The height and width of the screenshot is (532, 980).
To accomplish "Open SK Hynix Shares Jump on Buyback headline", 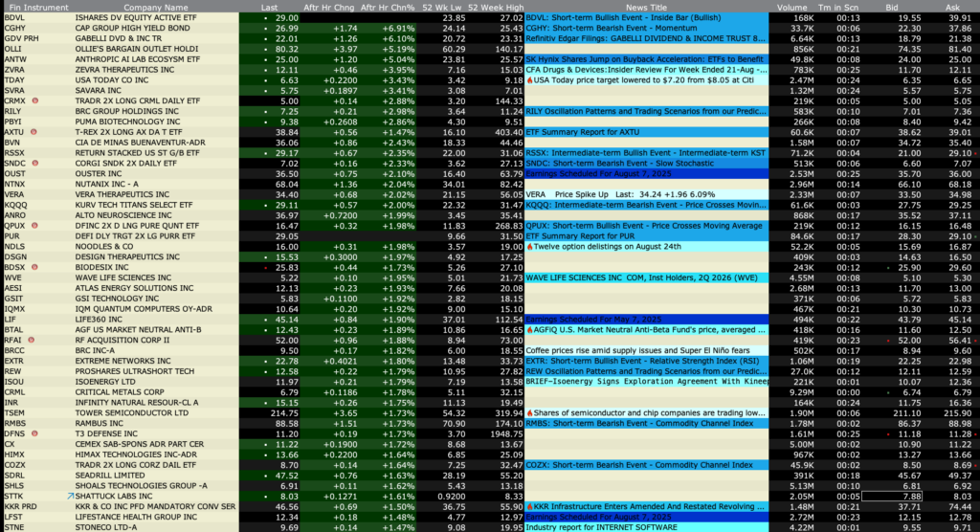I will 646,59.
